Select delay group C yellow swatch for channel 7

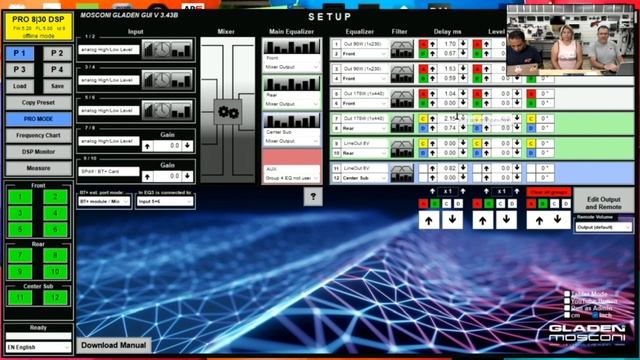[423, 119]
